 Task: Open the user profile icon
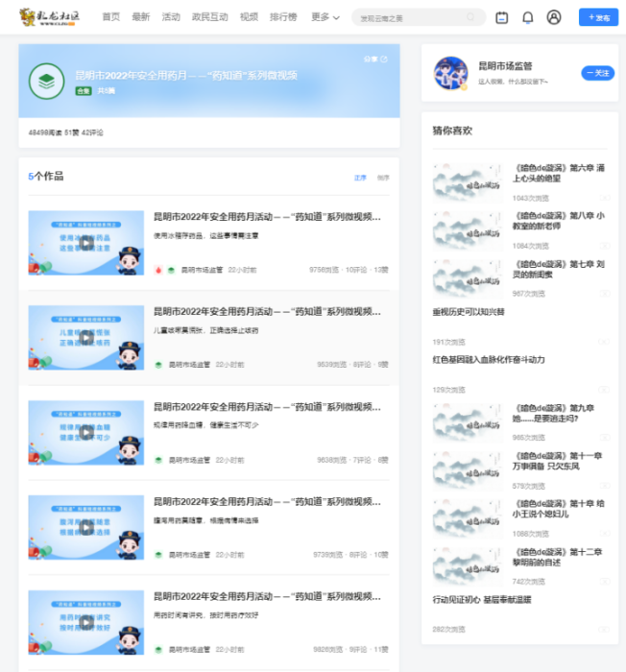[x=554, y=17]
